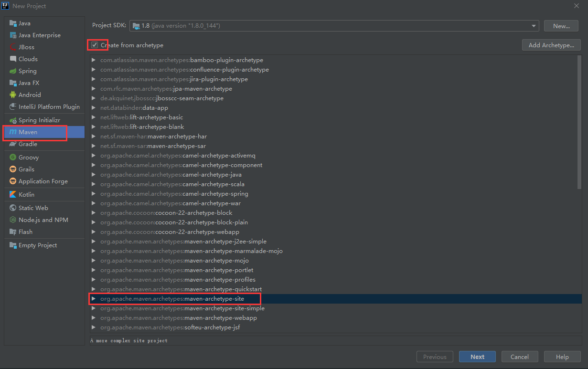588x369 pixels.
Task: Expand the jira-plugin-archetype entry
Action: click(x=94, y=79)
